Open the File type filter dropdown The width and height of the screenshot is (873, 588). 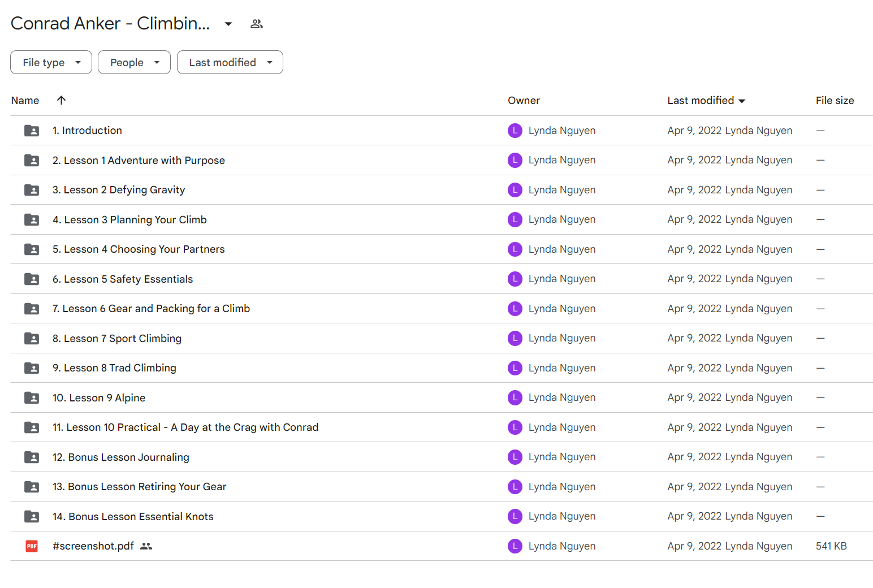tap(51, 62)
